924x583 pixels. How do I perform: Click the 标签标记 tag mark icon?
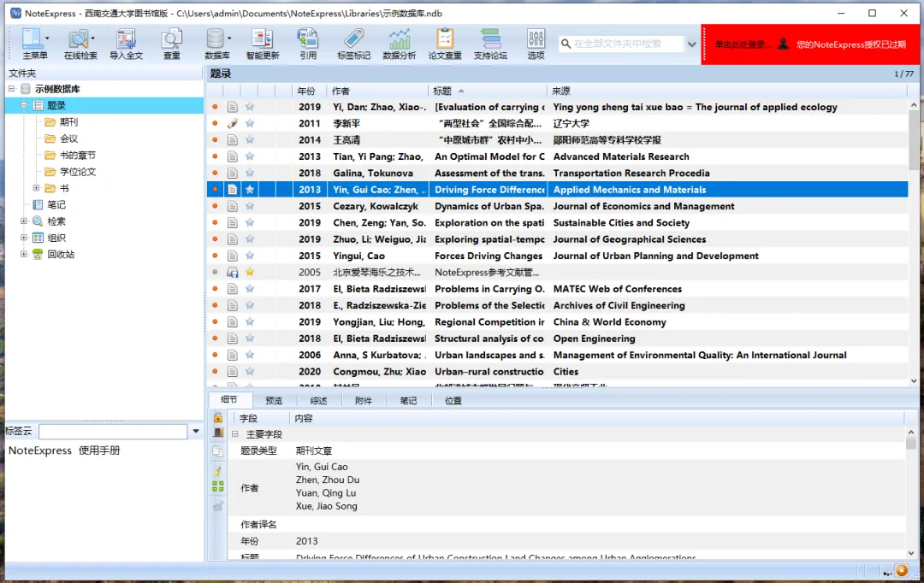(x=353, y=44)
